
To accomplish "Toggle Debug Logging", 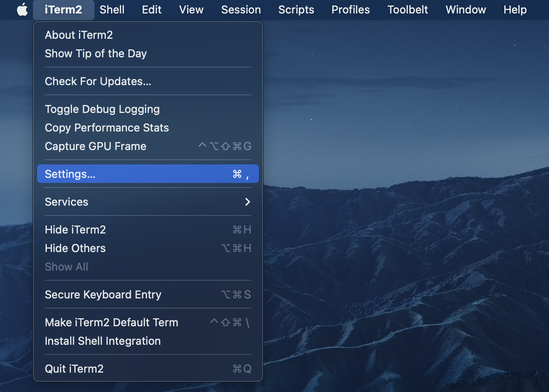I will pyautogui.click(x=102, y=109).
